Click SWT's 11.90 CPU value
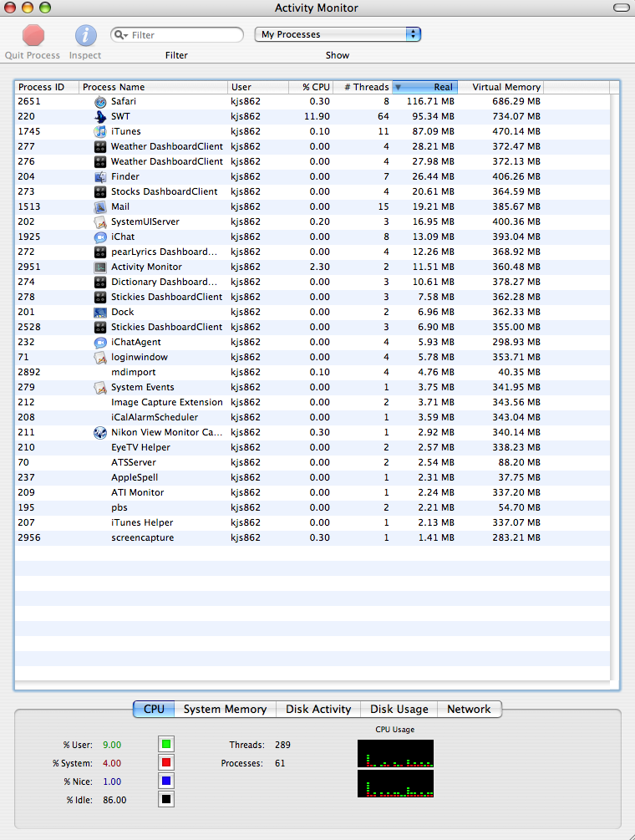 [x=317, y=116]
